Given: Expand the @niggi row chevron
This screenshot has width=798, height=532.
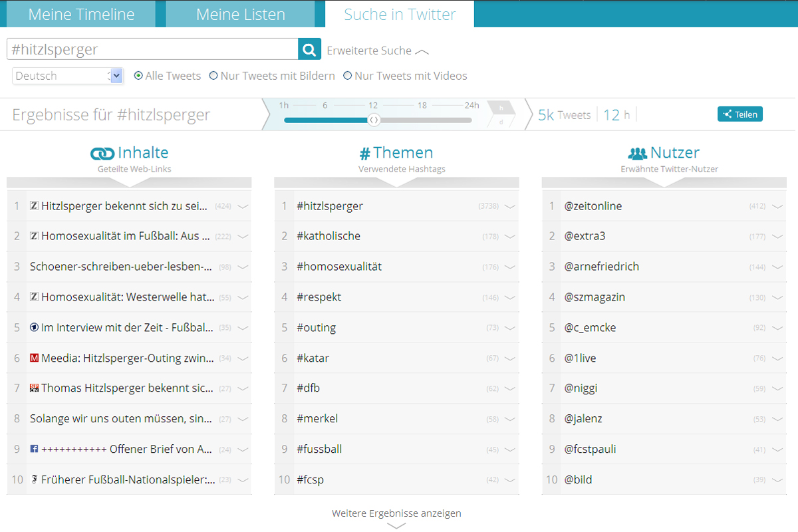Looking at the screenshot, I should (777, 388).
